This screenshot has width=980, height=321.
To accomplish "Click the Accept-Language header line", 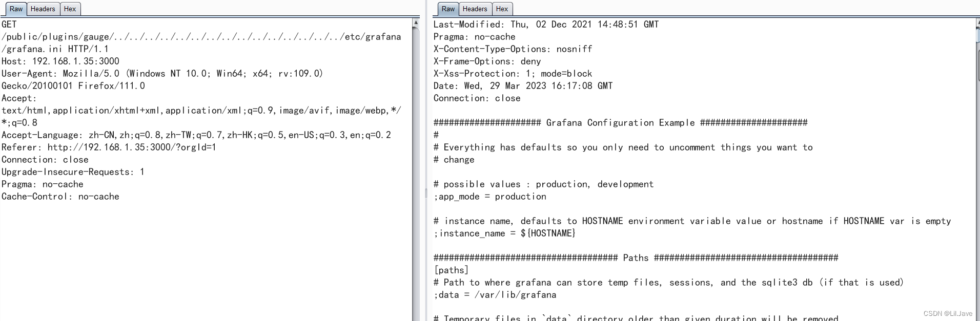I will pyautogui.click(x=196, y=135).
